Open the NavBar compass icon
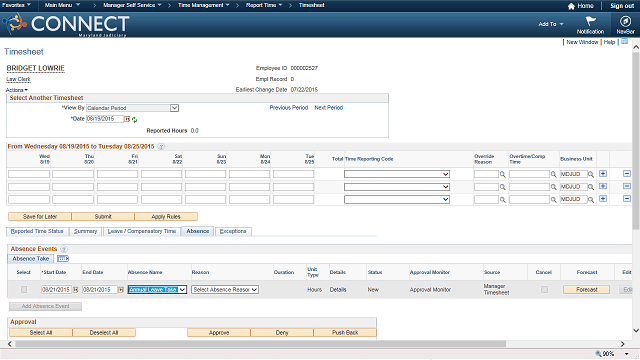This screenshot has height=360, width=640. pyautogui.click(x=625, y=21)
